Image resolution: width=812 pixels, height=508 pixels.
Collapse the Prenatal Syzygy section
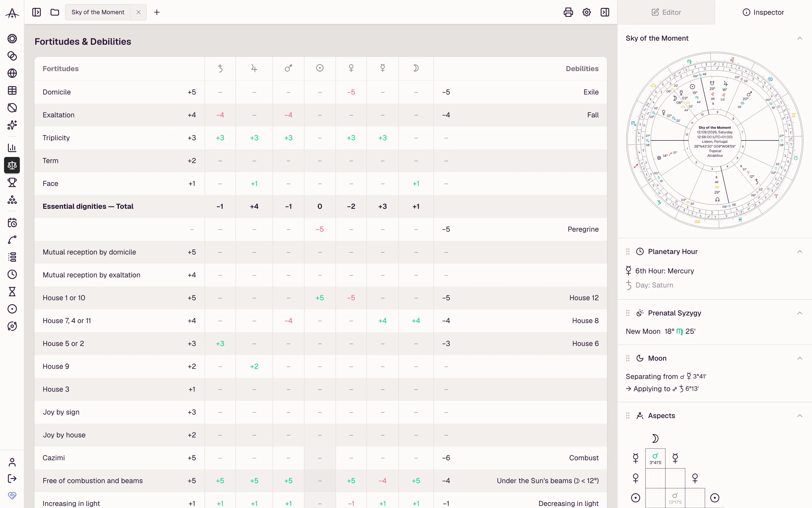[x=800, y=313]
